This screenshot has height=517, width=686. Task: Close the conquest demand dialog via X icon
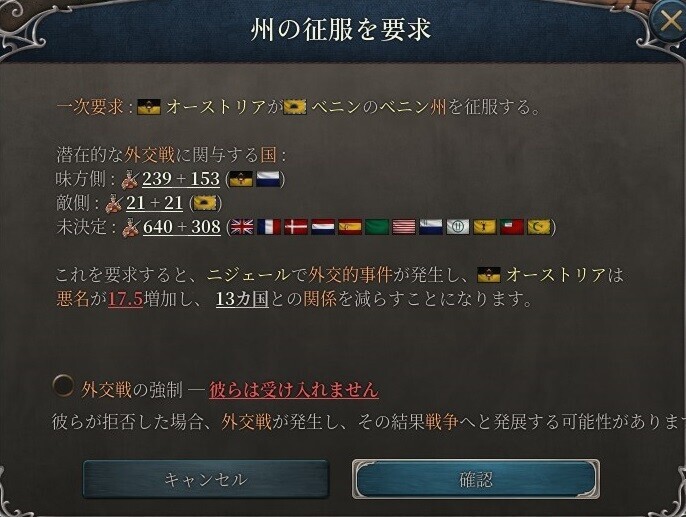click(x=670, y=20)
